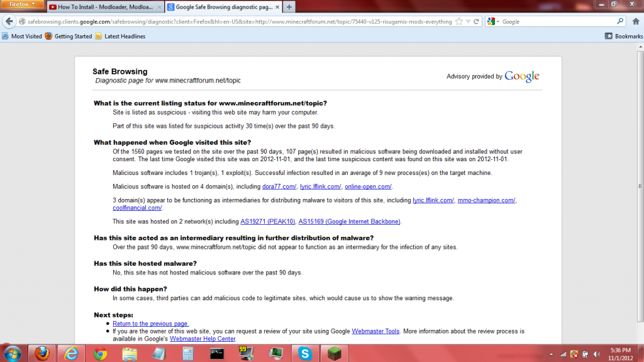
Task: Click the URL address bar
Action: click(x=240, y=21)
